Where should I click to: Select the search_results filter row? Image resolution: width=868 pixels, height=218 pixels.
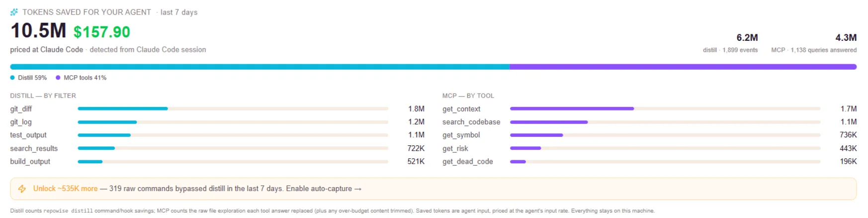[x=217, y=148]
